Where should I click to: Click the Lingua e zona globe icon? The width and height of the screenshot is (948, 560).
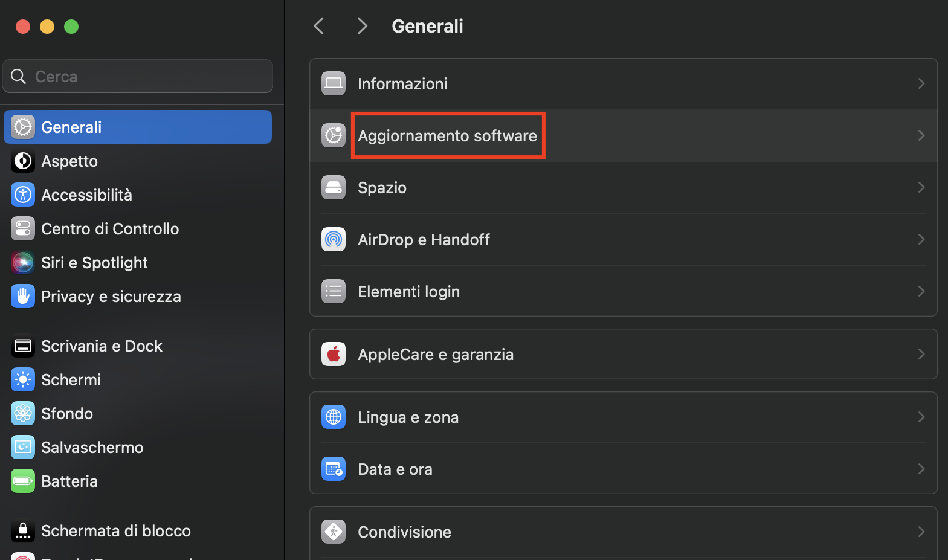tap(334, 417)
